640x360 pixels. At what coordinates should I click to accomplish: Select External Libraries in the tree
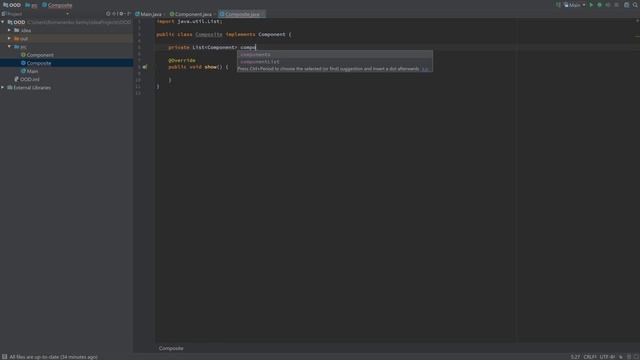29,87
